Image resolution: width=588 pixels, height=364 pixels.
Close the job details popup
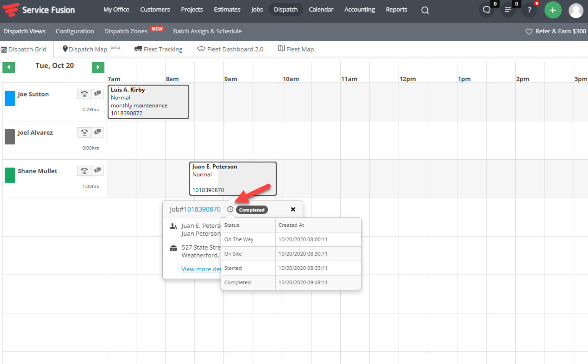click(293, 209)
